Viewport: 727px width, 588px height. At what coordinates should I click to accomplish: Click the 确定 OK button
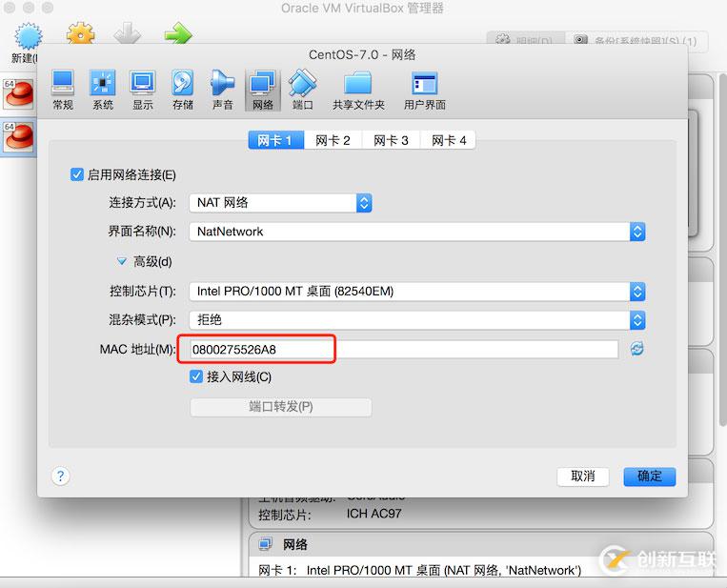(x=649, y=476)
